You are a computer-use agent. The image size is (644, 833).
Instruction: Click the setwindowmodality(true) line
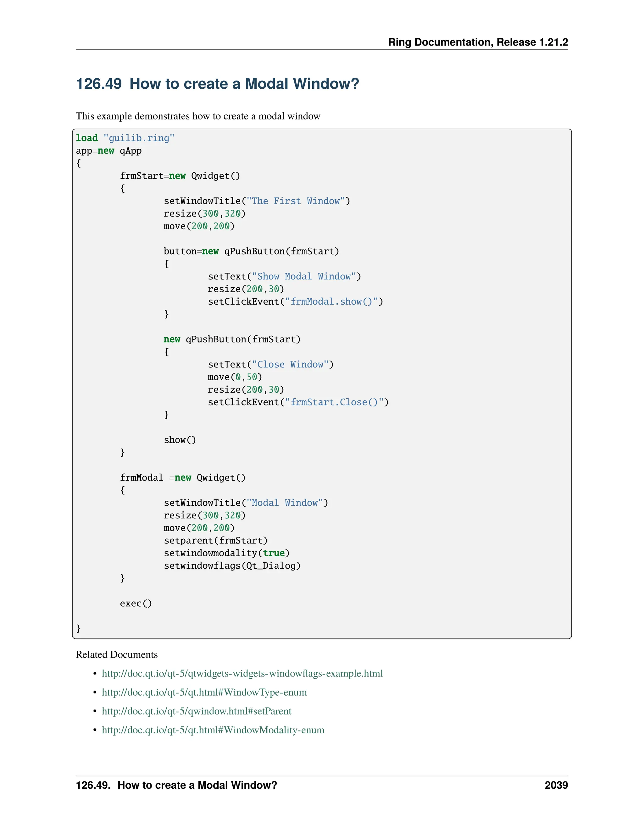pos(226,554)
